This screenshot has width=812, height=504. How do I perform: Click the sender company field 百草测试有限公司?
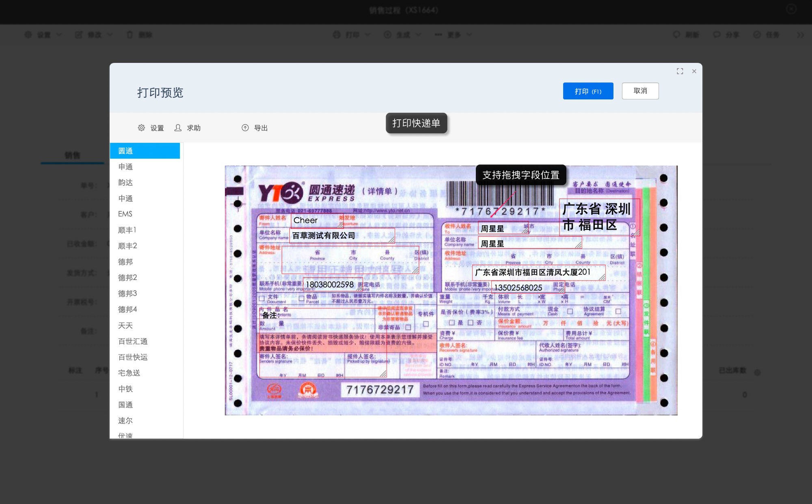(342, 236)
